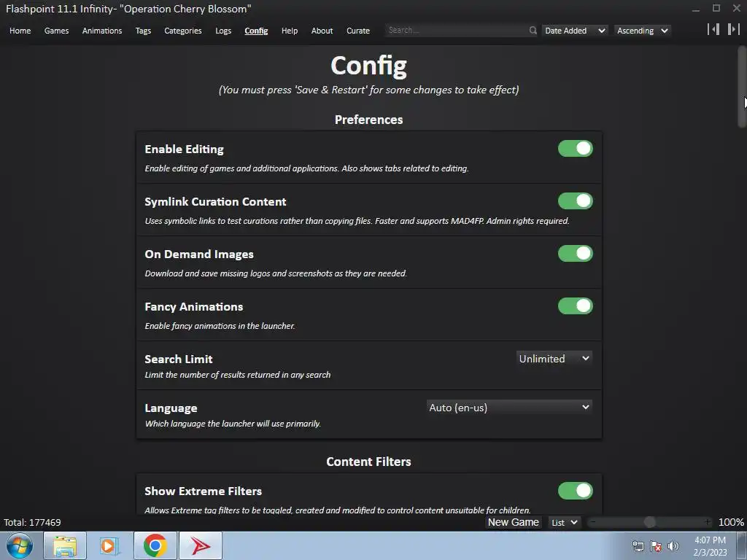The height and width of the screenshot is (560, 747).
Task: Open the About tab
Action: click(x=322, y=31)
